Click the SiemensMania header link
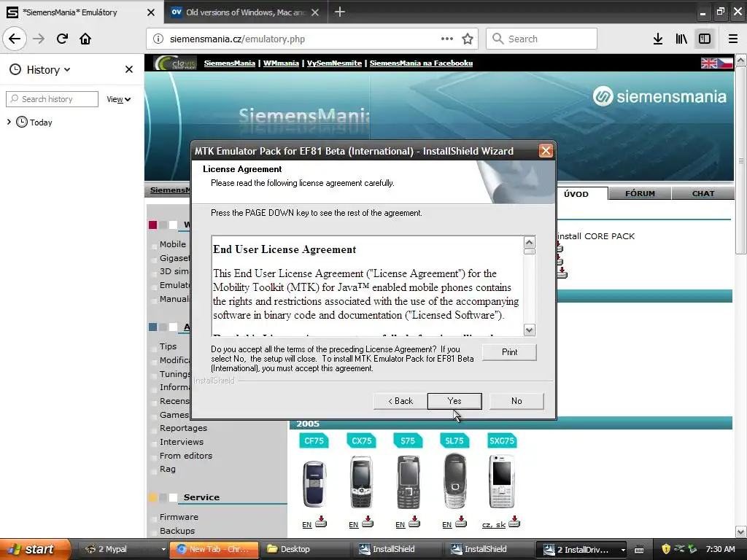 tap(230, 63)
